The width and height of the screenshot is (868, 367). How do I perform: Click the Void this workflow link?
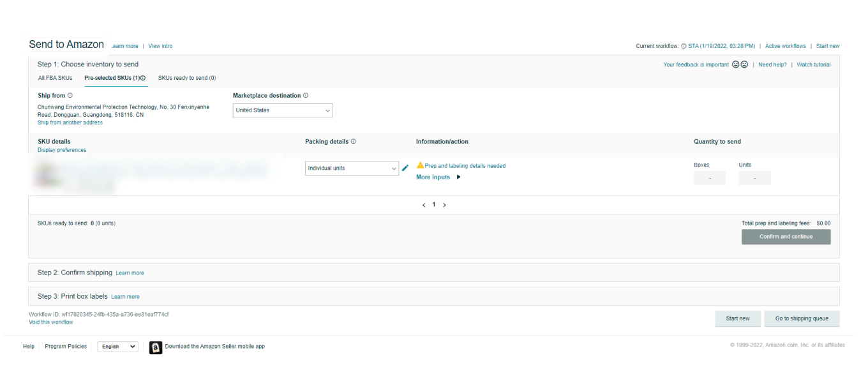pos(51,322)
